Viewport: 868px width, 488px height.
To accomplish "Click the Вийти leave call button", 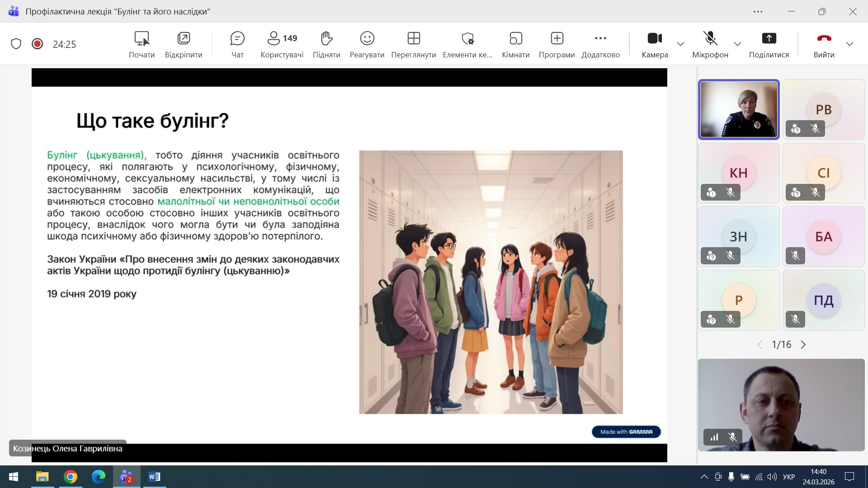I will 824,39.
